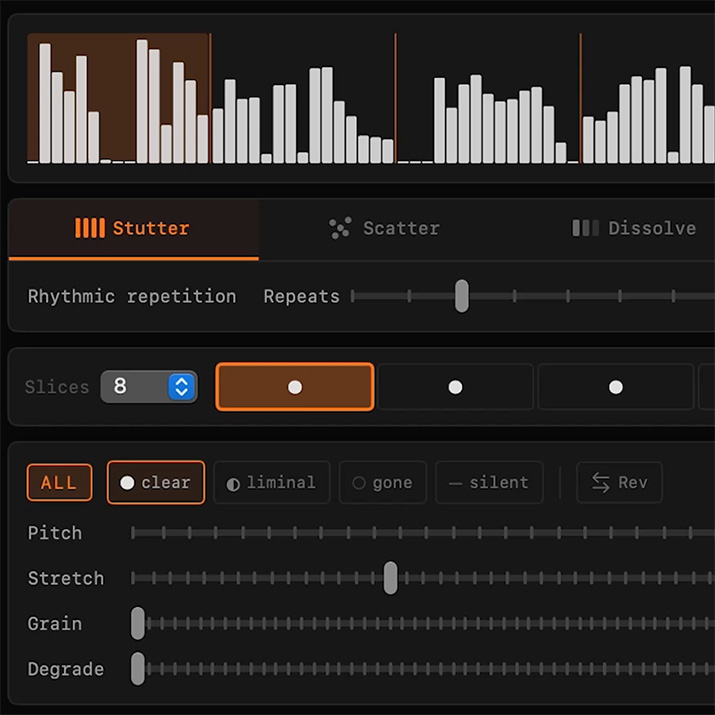Click the filled circle clear icon
Viewport: 715px width, 715px height.
pyautogui.click(x=127, y=483)
